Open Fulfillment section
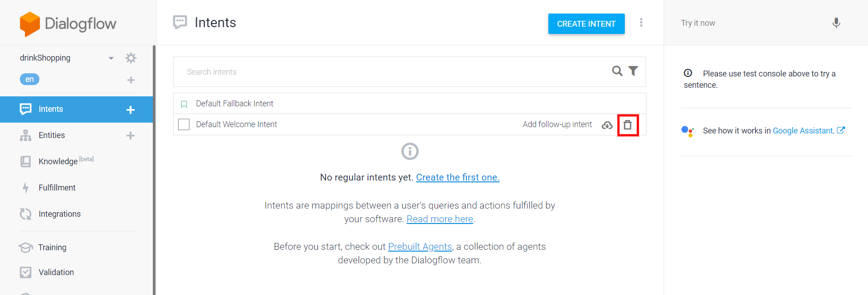 (57, 188)
